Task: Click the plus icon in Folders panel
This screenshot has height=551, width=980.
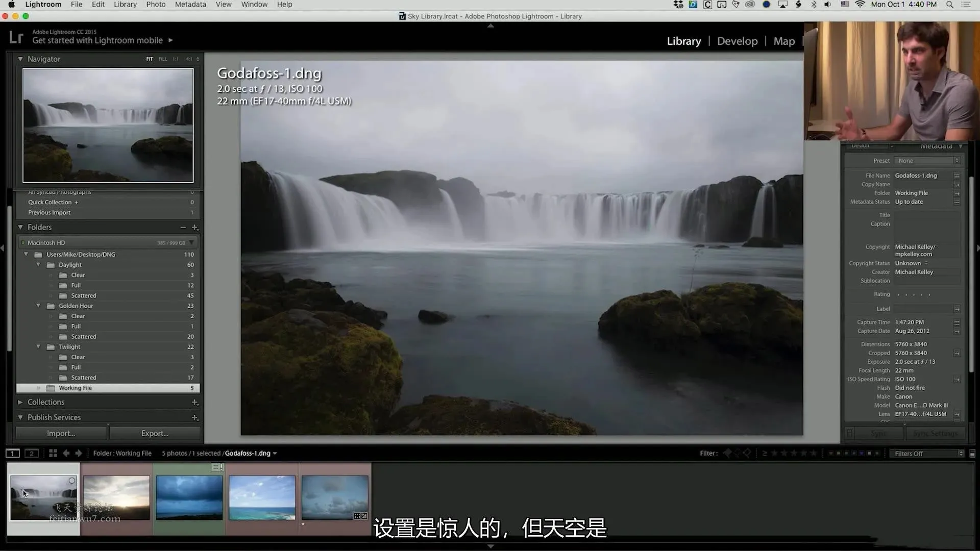Action: click(x=194, y=228)
